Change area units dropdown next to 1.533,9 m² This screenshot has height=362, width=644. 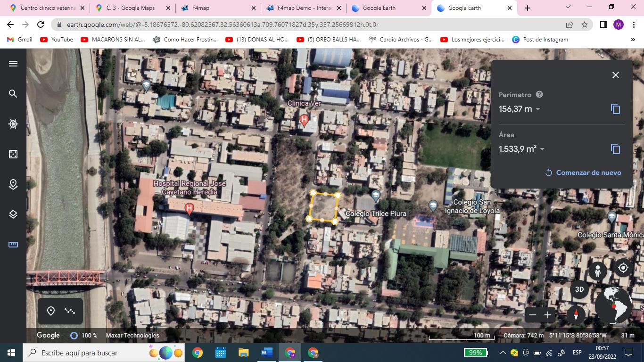(542, 149)
